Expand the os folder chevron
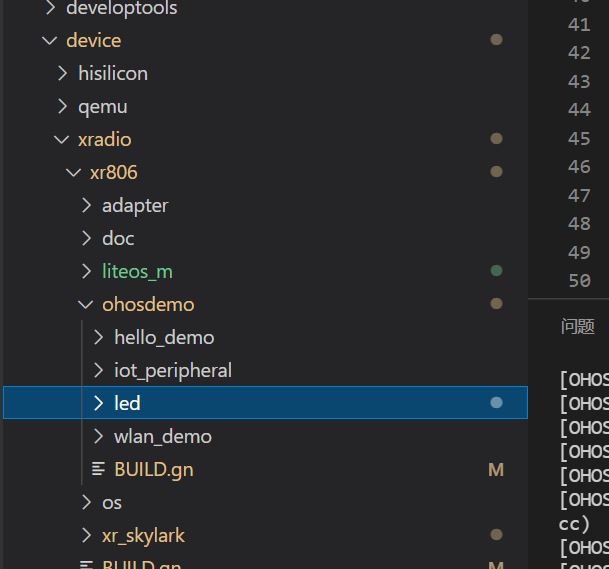This screenshot has height=569, width=609. (x=86, y=503)
